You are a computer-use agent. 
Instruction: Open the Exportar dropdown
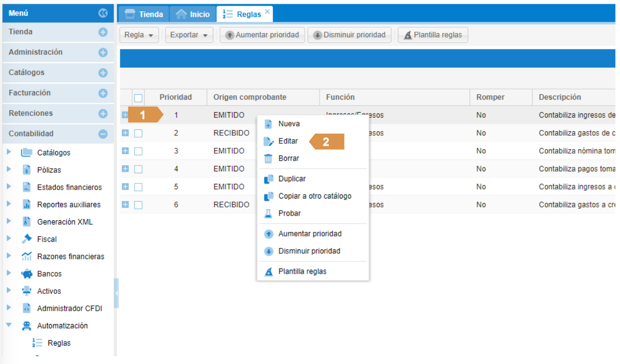pyautogui.click(x=189, y=35)
